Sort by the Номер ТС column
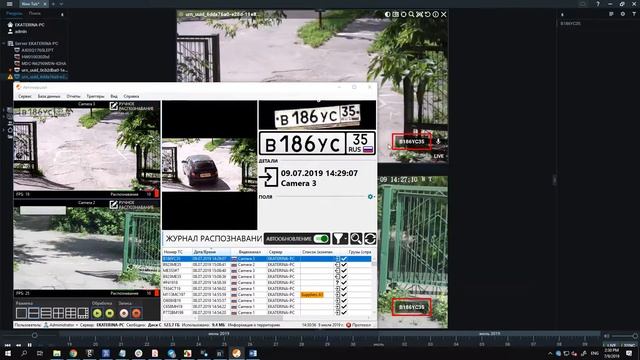This screenshot has height=360, width=640. [177, 252]
